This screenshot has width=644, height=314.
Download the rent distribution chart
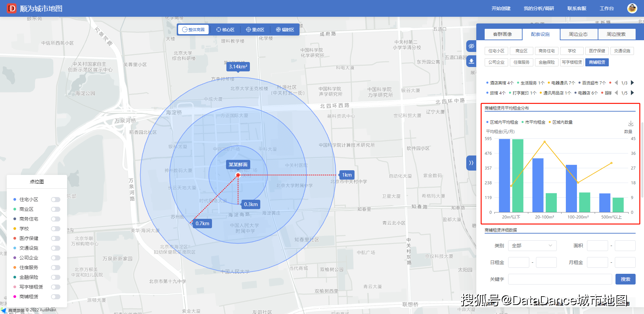[x=631, y=123]
